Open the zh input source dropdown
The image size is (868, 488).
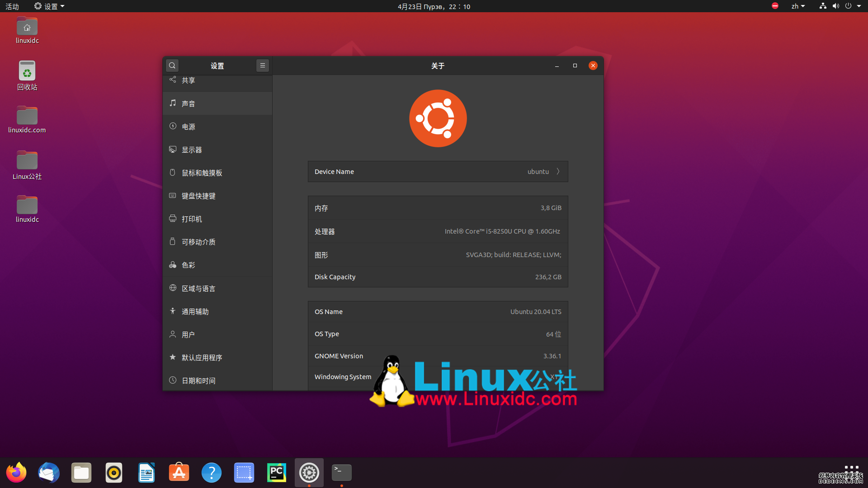point(798,6)
